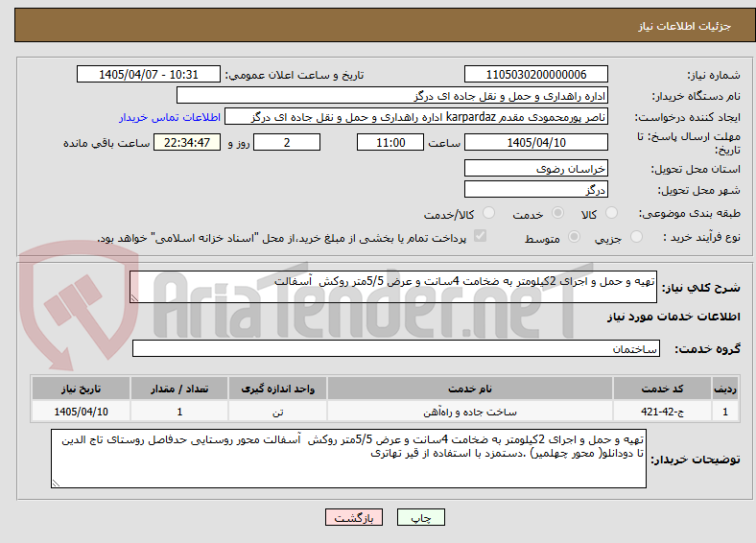
Task: Click the delivery province field خراسان رضوی
Action: coord(535,168)
